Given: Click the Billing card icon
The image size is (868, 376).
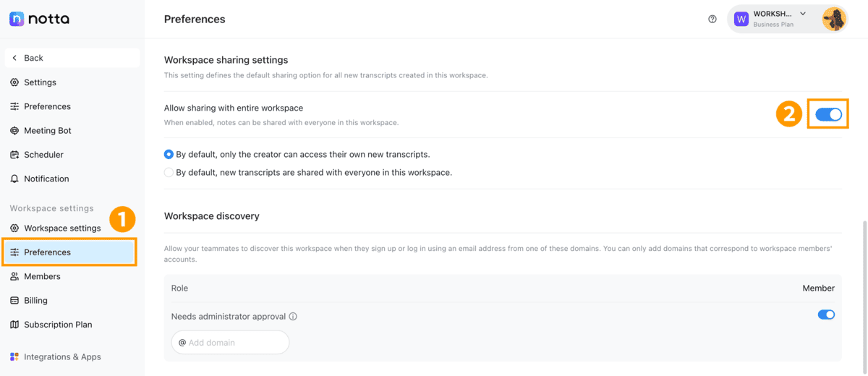Looking at the screenshot, I should pos(14,300).
